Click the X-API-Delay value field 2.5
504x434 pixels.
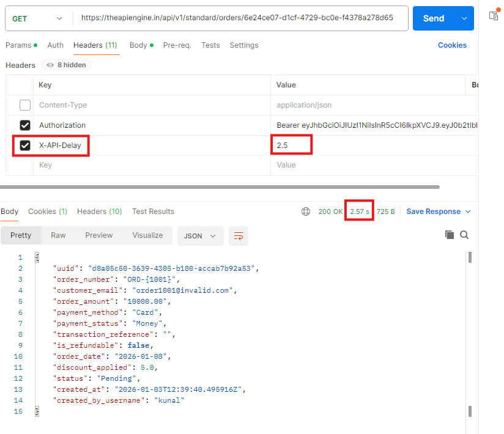click(291, 145)
